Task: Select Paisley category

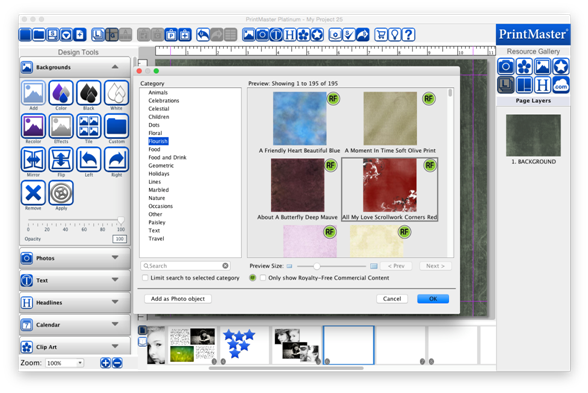Action: coord(157,222)
